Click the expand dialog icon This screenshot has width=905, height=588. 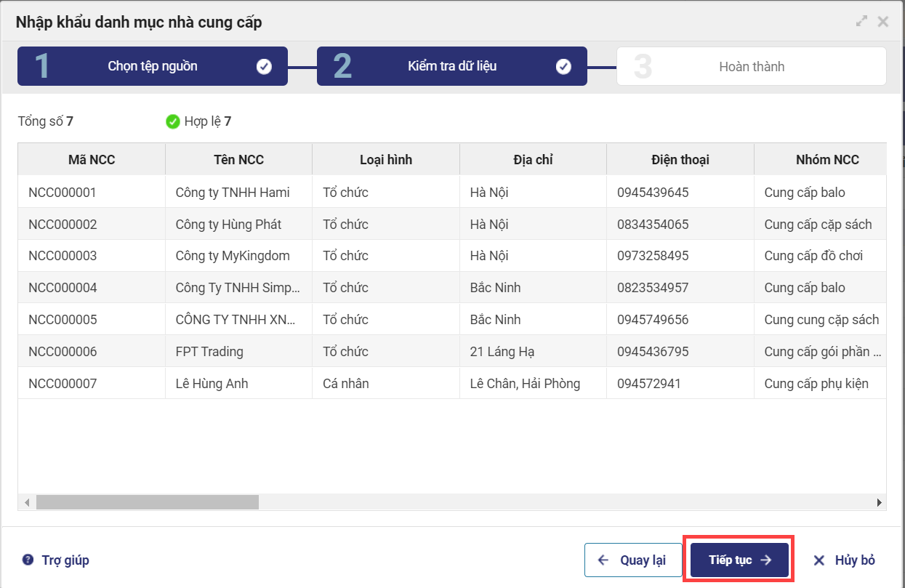(861, 22)
